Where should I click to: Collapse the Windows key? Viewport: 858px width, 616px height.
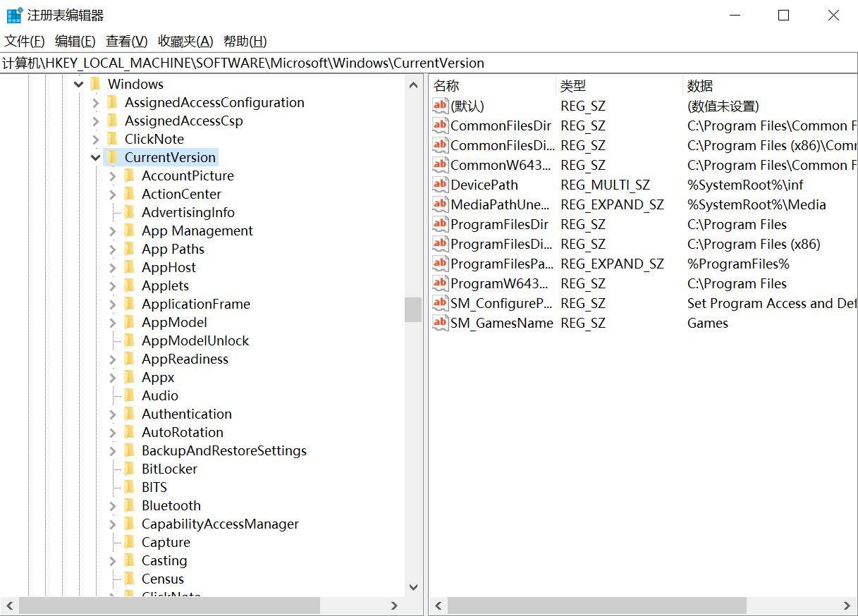click(78, 85)
